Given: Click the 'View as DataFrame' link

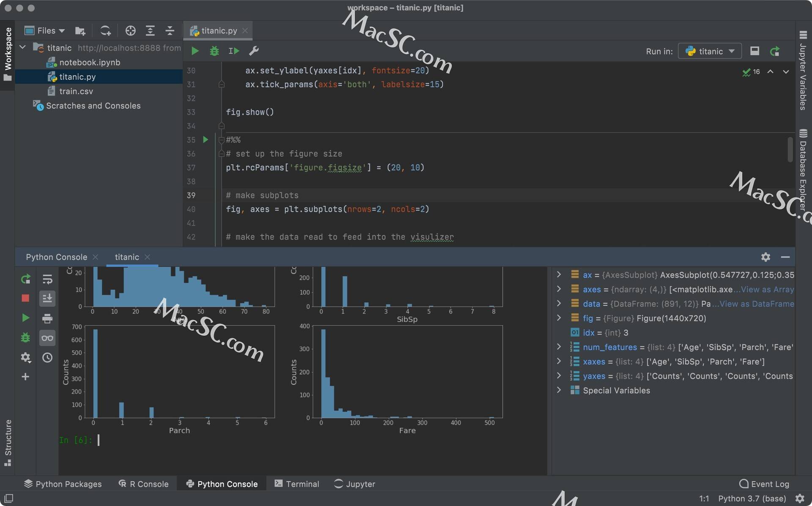Looking at the screenshot, I should (x=757, y=304).
